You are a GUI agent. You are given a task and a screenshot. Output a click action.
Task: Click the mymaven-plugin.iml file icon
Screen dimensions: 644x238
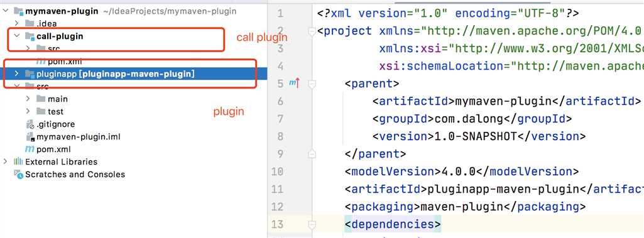[x=30, y=137]
